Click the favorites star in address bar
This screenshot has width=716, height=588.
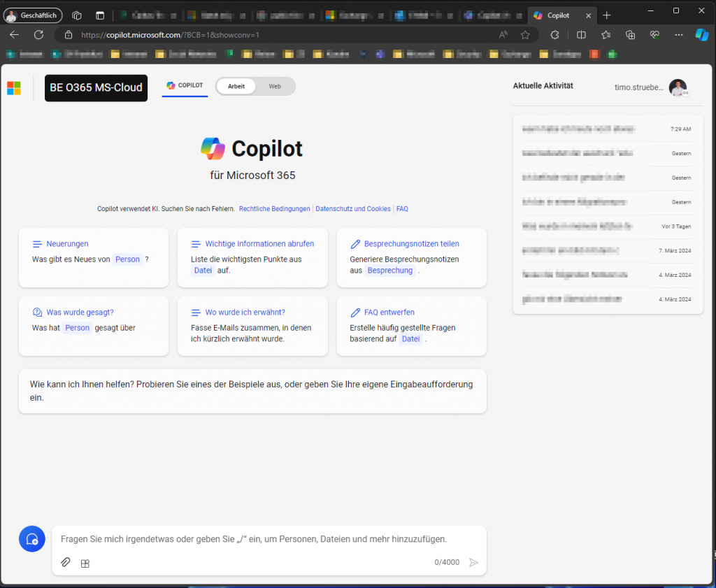tap(525, 34)
